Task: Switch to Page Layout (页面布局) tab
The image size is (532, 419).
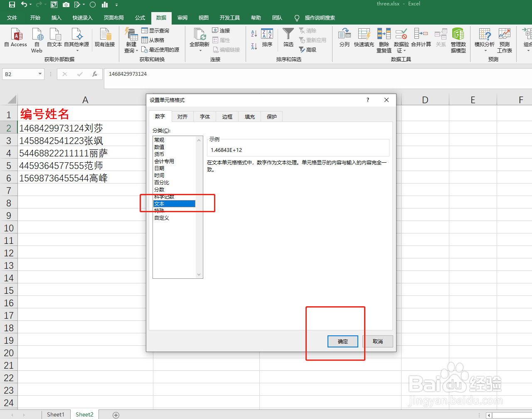Action: (114, 18)
